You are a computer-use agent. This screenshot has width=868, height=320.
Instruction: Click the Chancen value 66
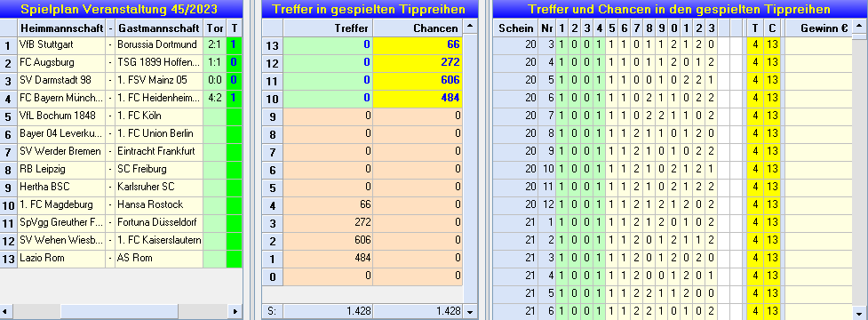point(418,44)
